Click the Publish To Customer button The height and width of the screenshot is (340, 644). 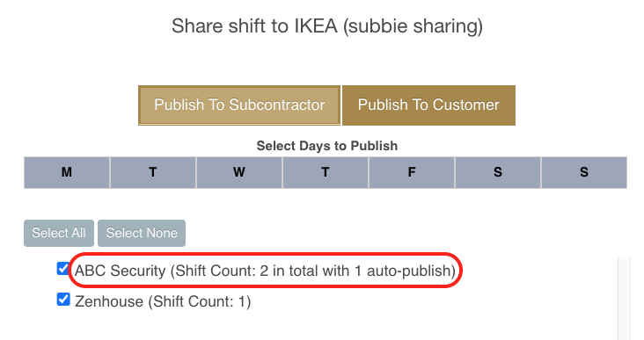pos(428,105)
